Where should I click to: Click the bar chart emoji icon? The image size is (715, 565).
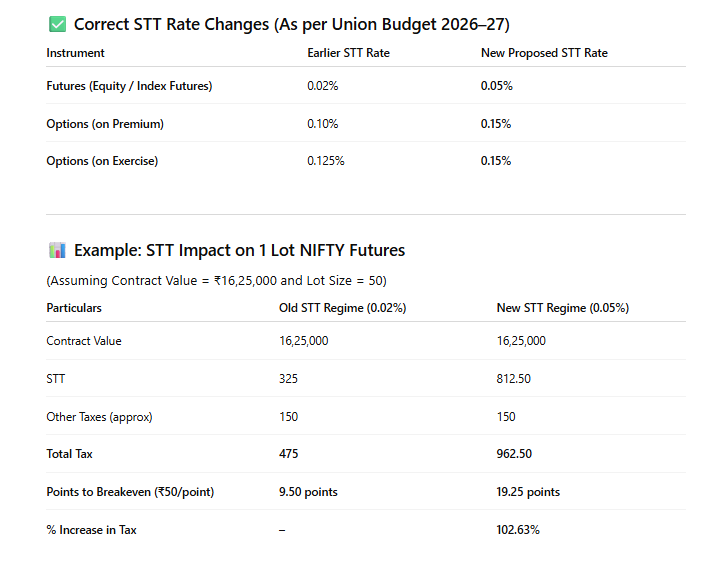(x=56, y=250)
